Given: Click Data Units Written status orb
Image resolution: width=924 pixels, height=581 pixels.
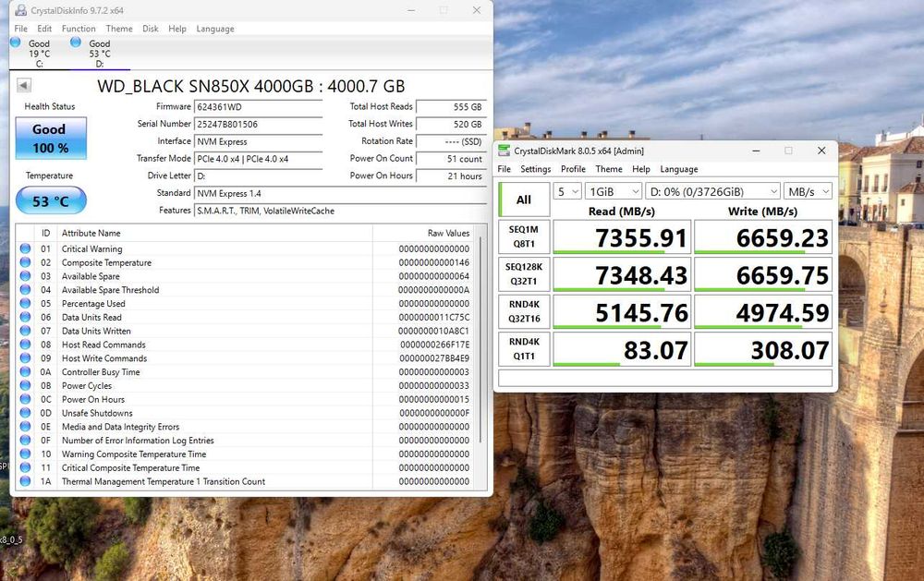Looking at the screenshot, I should (x=25, y=331).
